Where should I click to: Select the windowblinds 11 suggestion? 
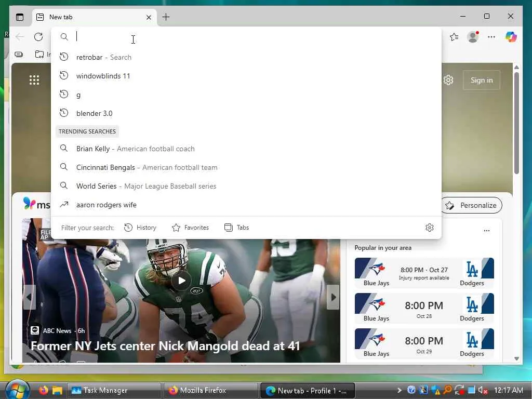246,76
